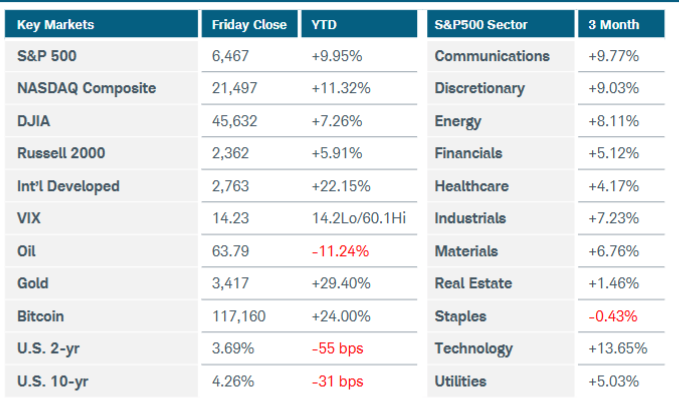Click the DJIA market label
The image size is (679, 402).
[34, 121]
